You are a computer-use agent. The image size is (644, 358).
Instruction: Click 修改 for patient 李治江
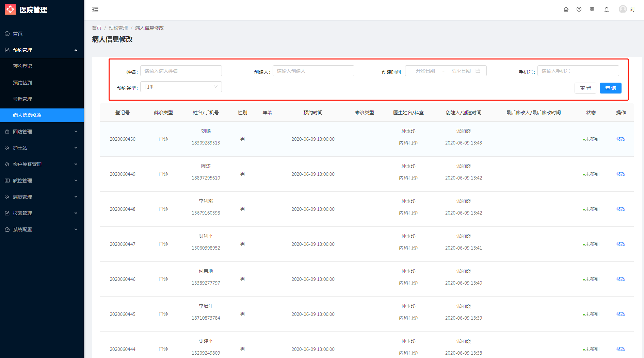621,314
